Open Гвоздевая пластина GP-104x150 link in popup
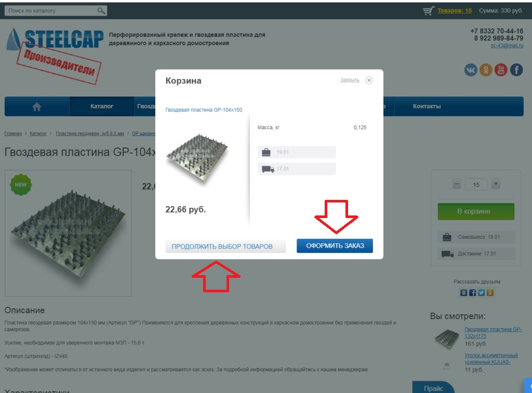This screenshot has width=532, height=393. point(204,110)
